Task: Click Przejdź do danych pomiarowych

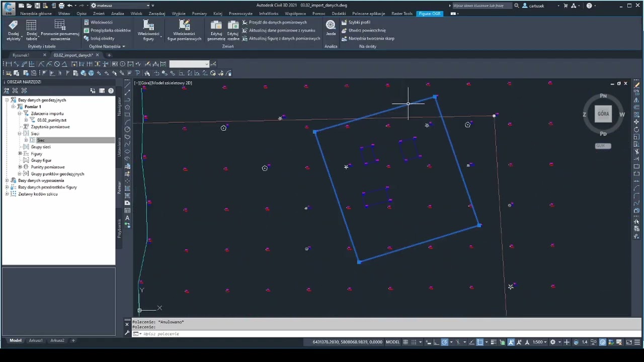Action: pyautogui.click(x=274, y=22)
